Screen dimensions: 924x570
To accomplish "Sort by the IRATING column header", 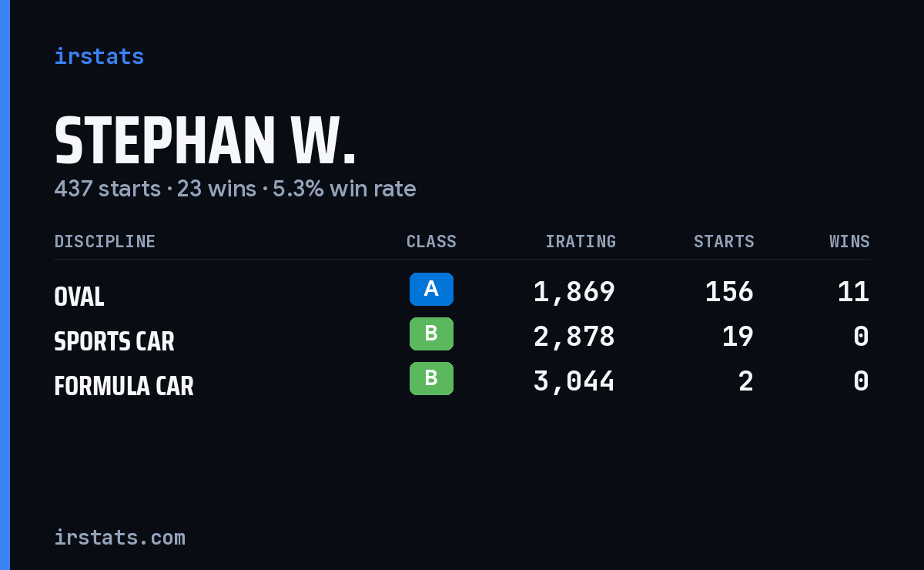I will tap(581, 242).
